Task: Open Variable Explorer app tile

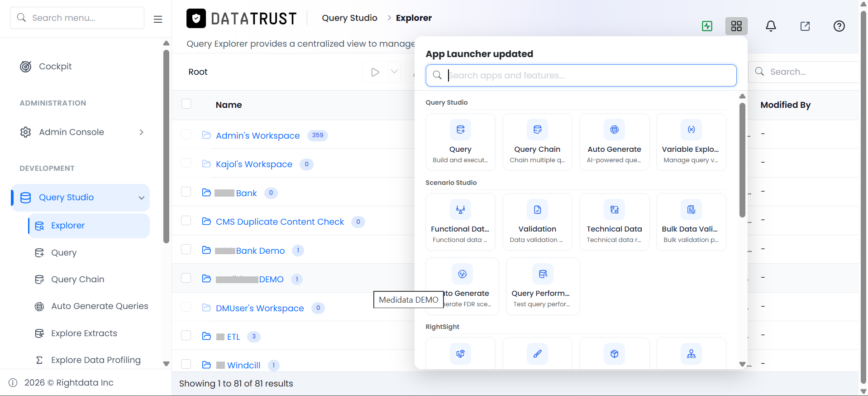Action: coord(691,142)
